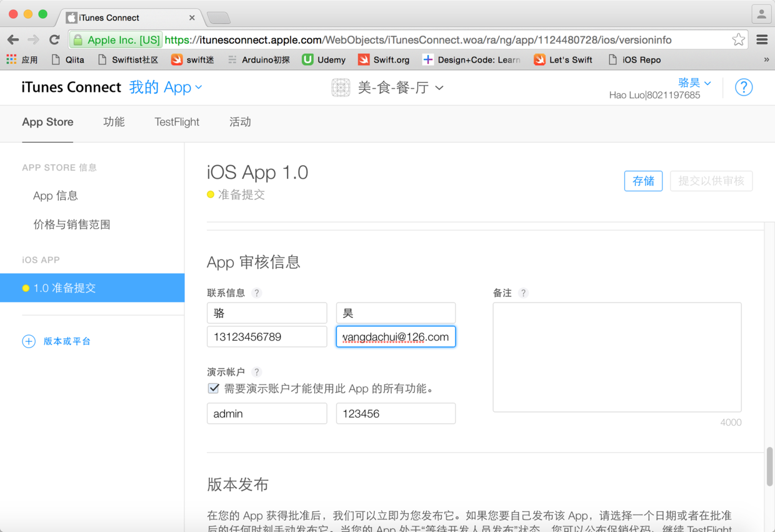Click the green secure lock Apple Inc. badge
775x532 pixels.
117,40
